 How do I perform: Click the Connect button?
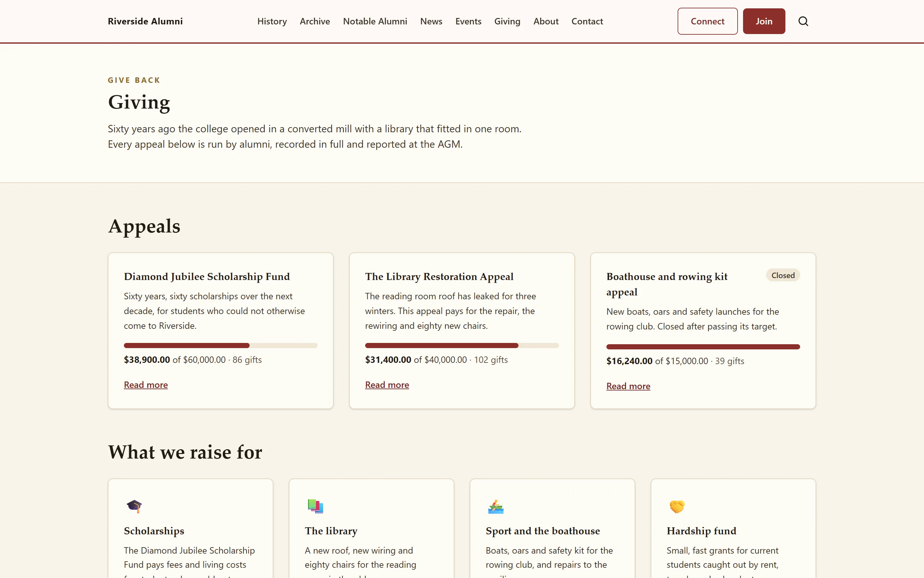point(707,22)
